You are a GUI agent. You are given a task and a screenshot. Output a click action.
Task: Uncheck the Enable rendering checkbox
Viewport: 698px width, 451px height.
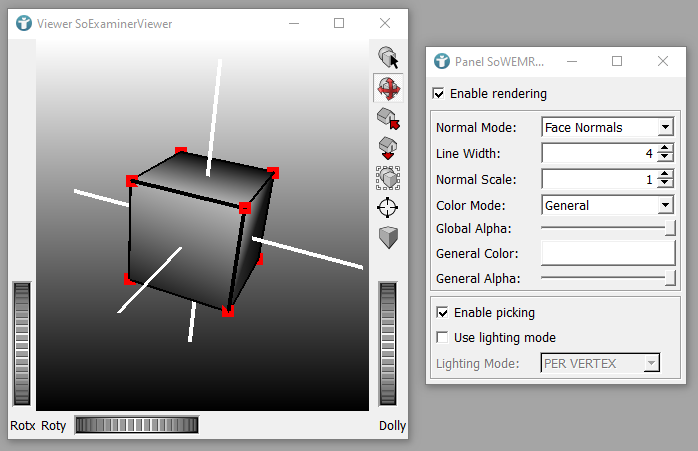click(439, 94)
